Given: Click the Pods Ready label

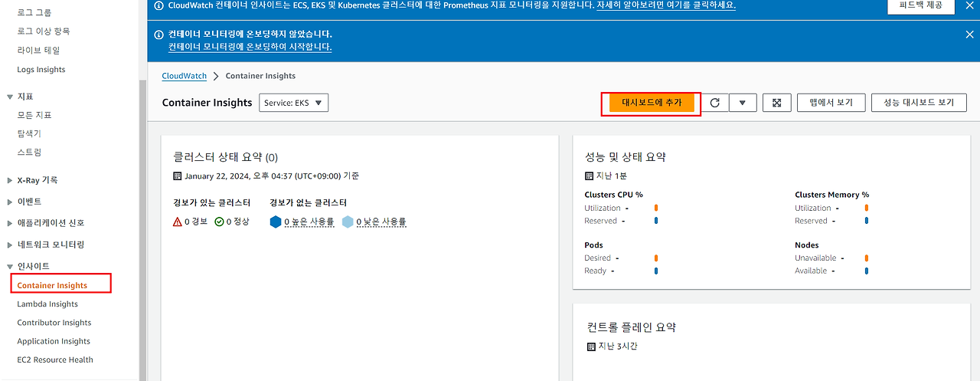Looking at the screenshot, I should [595, 271].
